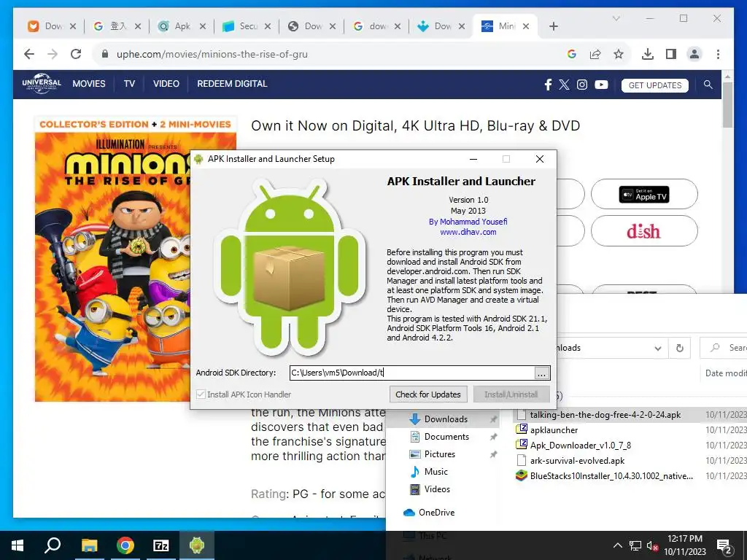Visit Universal's X (Twitter) icon

point(564,85)
